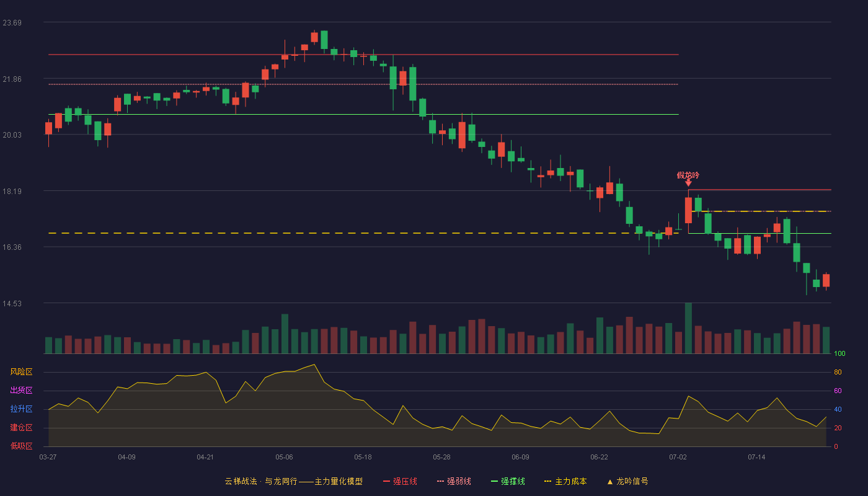Click the 06-09 date label
The image size is (868, 496).
tap(520, 457)
